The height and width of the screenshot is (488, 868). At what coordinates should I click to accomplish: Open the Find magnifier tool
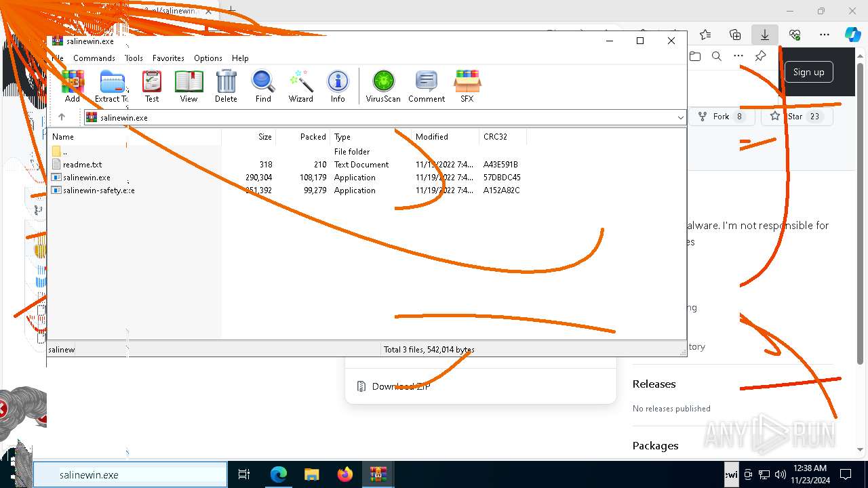263,86
